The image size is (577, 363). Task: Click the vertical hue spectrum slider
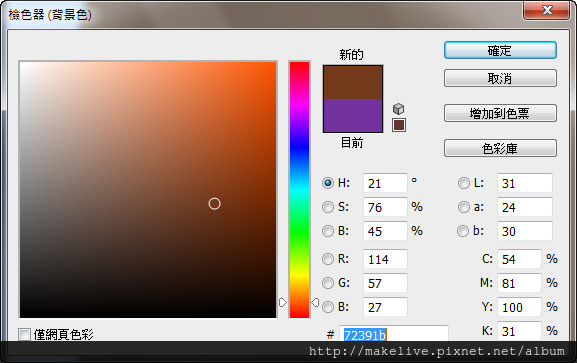tap(299, 190)
